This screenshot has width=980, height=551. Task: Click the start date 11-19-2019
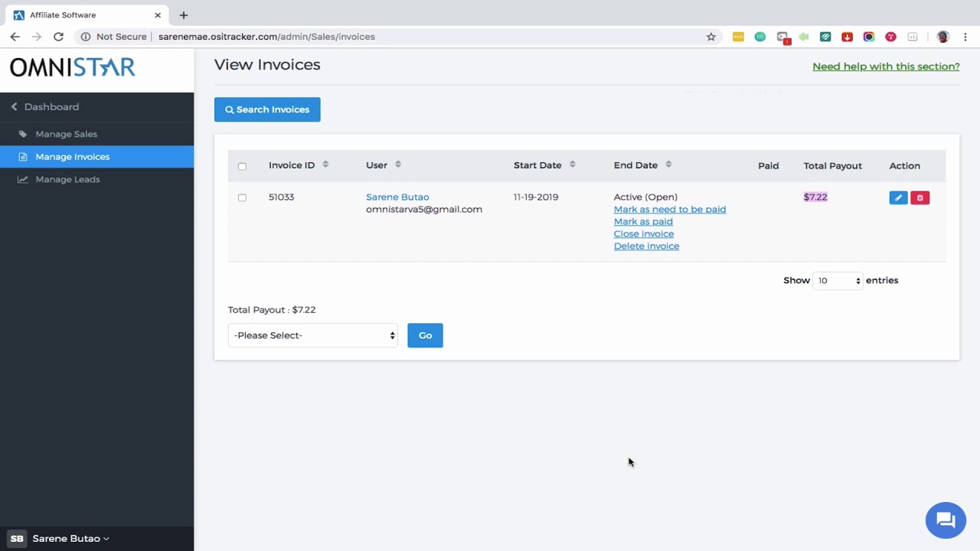pos(536,197)
